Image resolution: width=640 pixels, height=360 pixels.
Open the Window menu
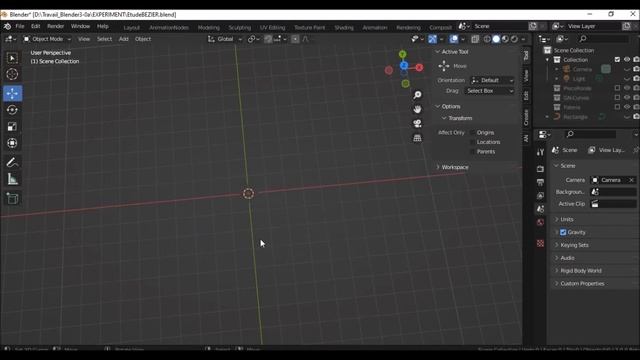(x=80, y=27)
